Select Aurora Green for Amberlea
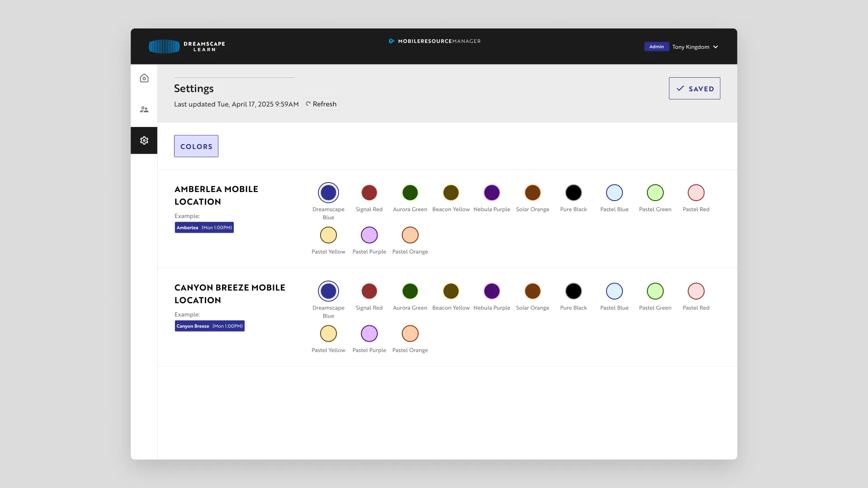This screenshot has width=868, height=488. (x=410, y=193)
